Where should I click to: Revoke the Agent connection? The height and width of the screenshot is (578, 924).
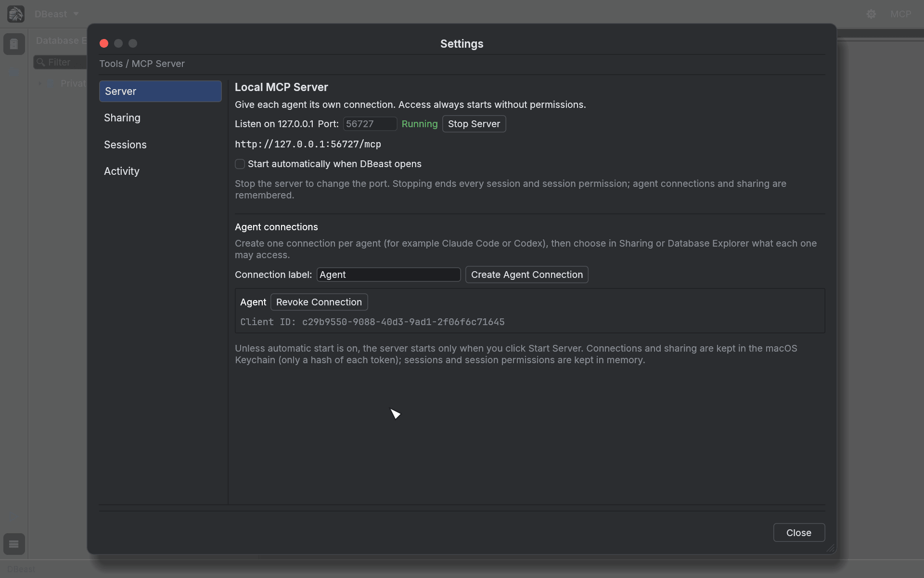(319, 302)
